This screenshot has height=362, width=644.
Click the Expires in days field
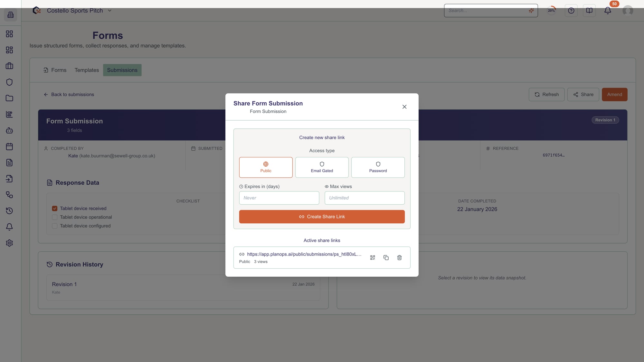[279, 198]
